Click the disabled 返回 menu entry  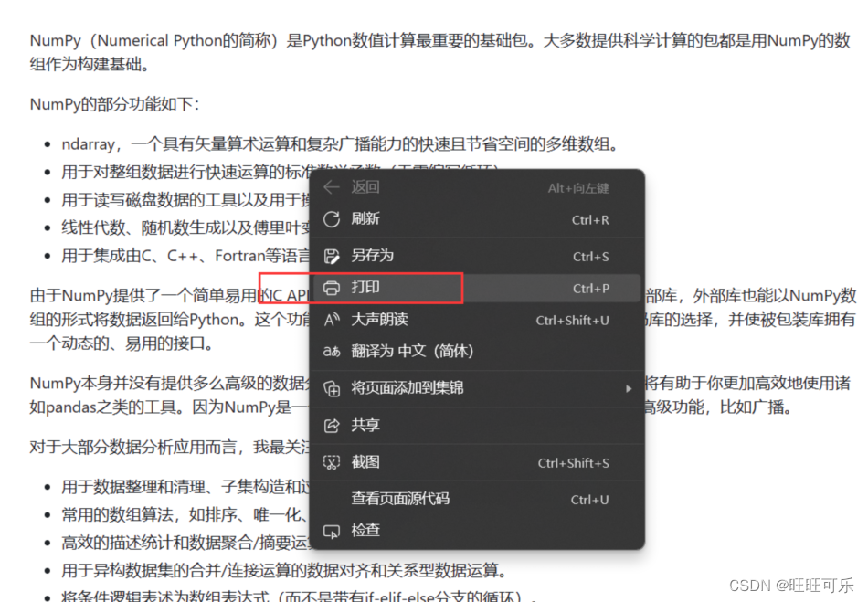(477, 187)
